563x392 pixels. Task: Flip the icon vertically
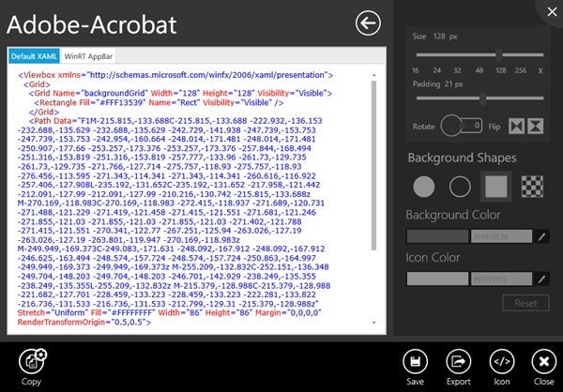pos(536,127)
